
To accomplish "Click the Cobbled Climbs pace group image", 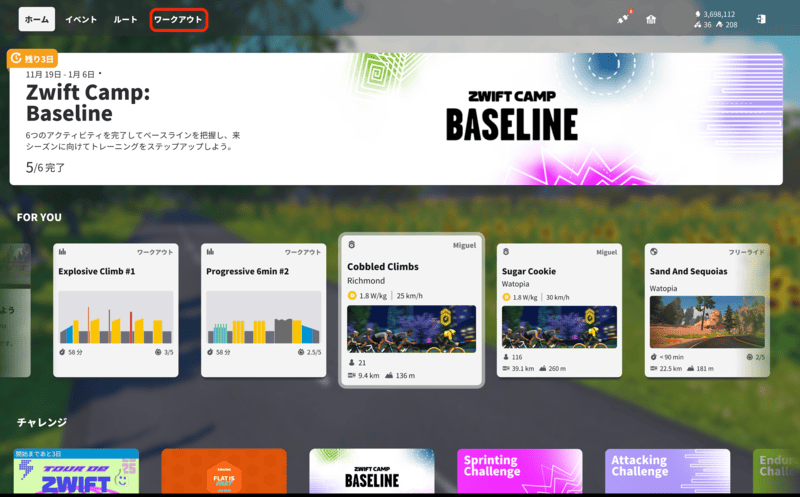I will pos(412,329).
